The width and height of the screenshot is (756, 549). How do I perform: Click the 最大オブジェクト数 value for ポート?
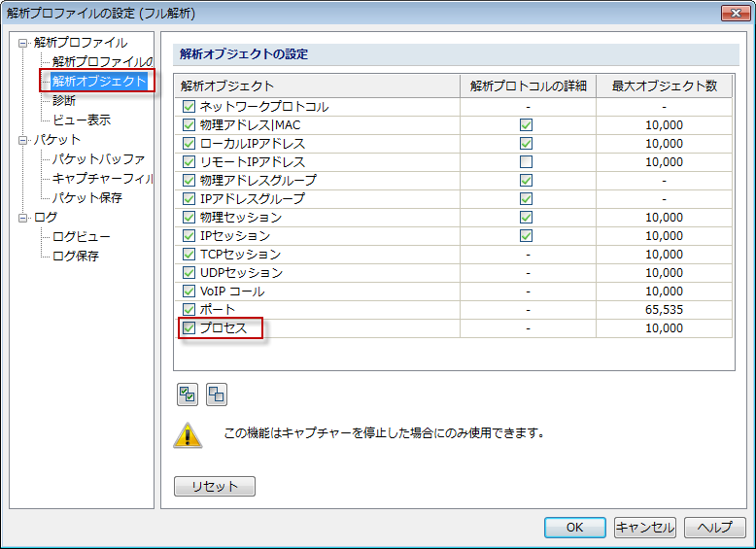click(x=664, y=310)
